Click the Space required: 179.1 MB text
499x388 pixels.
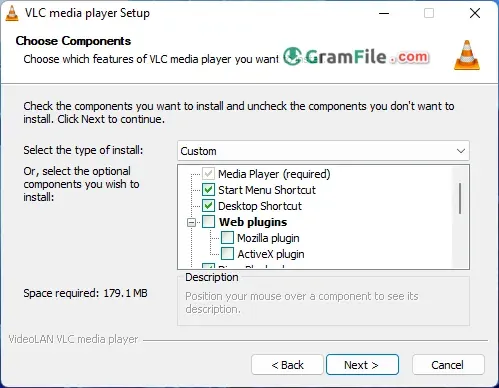85,293
